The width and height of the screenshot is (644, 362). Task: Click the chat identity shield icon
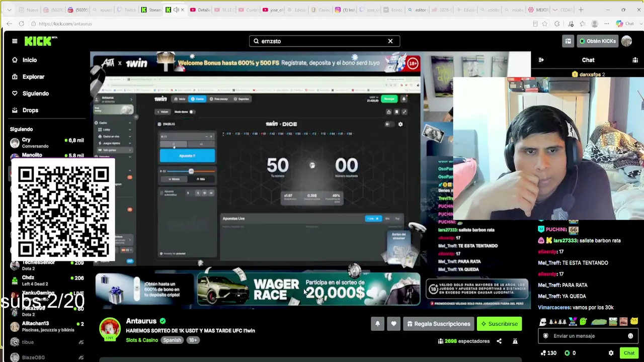click(x=545, y=336)
